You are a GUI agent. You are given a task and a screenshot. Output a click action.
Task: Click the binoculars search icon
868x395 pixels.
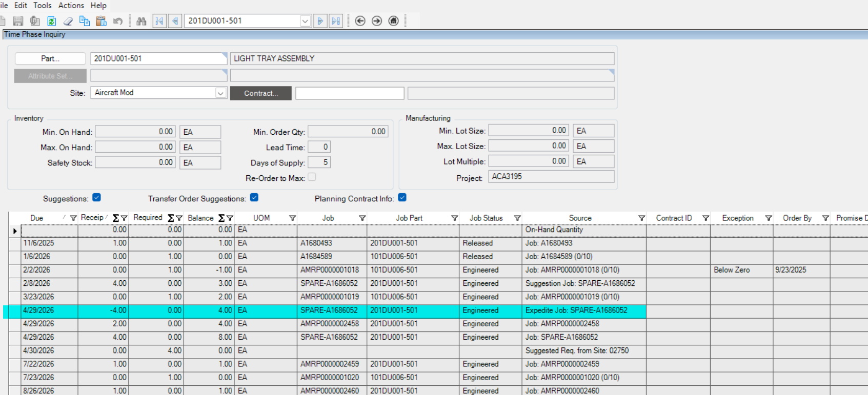(x=142, y=21)
